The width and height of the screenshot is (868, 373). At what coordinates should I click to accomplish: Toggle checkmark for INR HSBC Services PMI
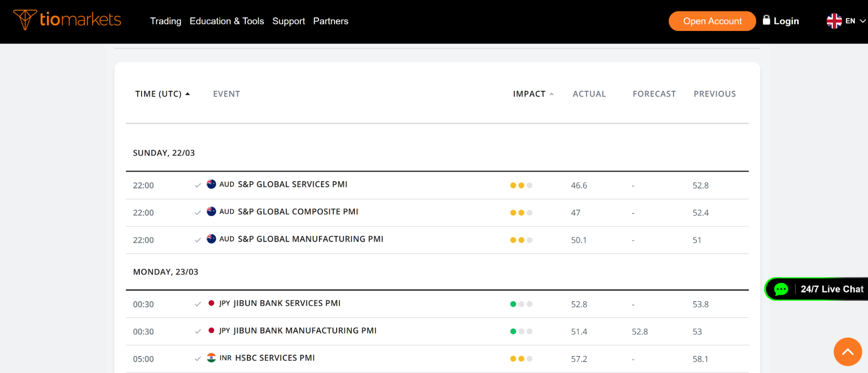point(198,359)
